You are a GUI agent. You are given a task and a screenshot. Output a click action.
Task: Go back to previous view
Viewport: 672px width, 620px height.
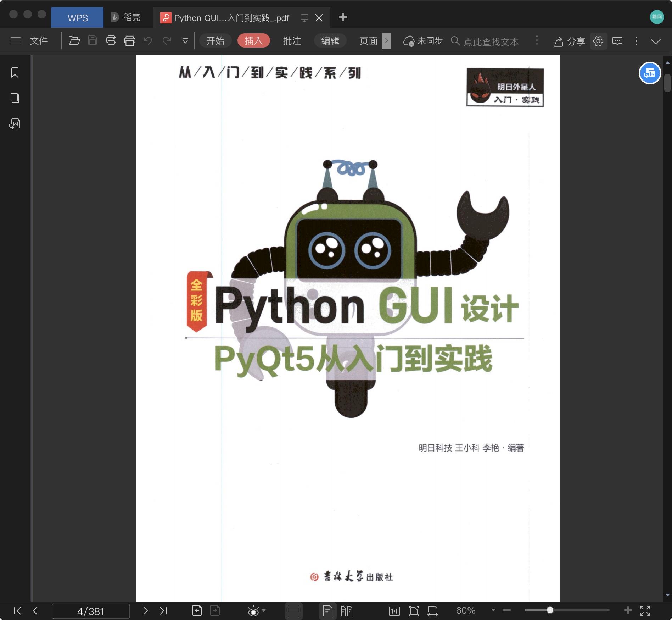point(197,610)
